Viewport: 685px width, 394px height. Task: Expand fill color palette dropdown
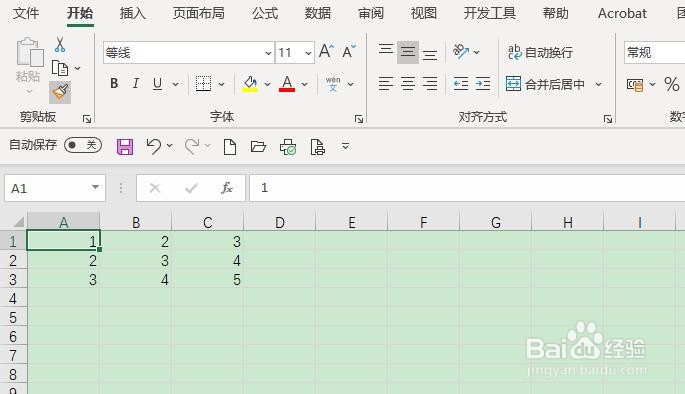click(267, 84)
